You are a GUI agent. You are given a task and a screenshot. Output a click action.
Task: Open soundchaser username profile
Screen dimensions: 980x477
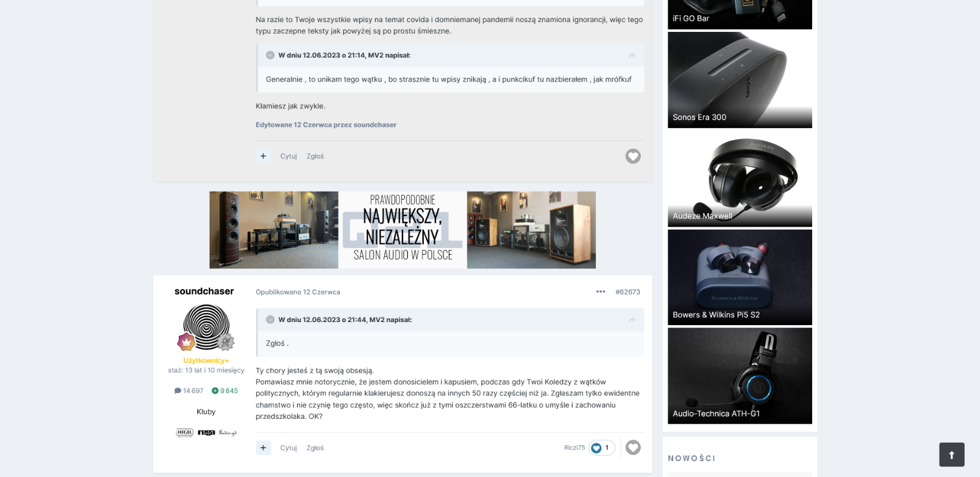(204, 291)
